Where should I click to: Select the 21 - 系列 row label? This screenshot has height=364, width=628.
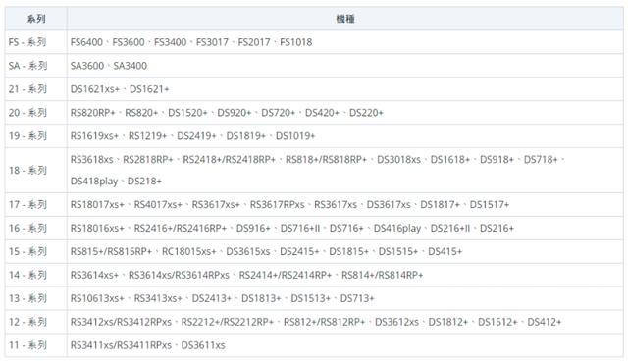pos(27,89)
